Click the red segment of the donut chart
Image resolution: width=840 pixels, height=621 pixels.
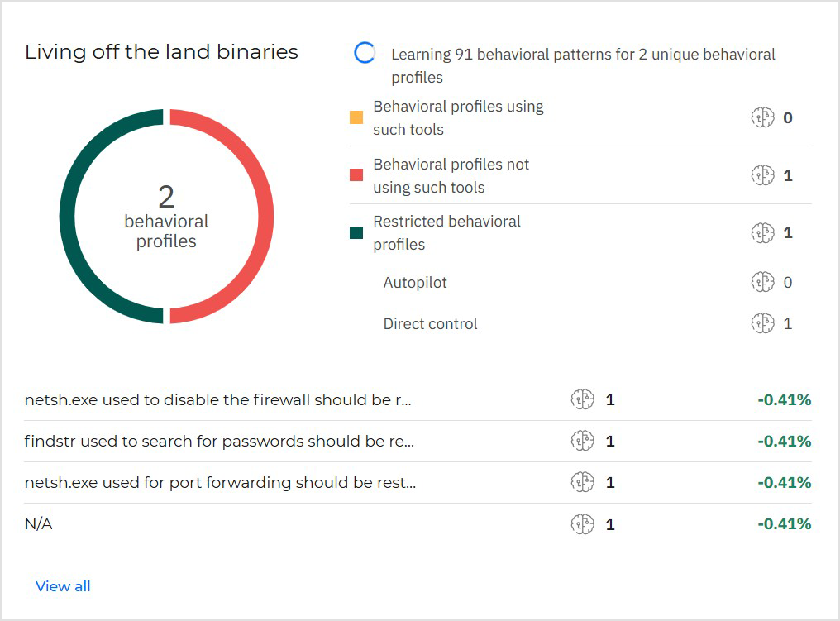tap(264, 217)
